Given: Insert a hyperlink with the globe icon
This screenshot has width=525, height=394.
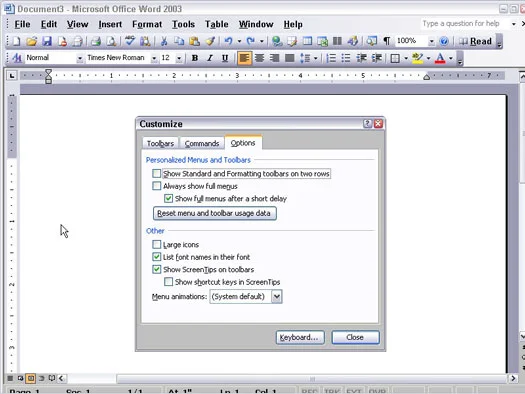Looking at the screenshot, I should (277, 42).
